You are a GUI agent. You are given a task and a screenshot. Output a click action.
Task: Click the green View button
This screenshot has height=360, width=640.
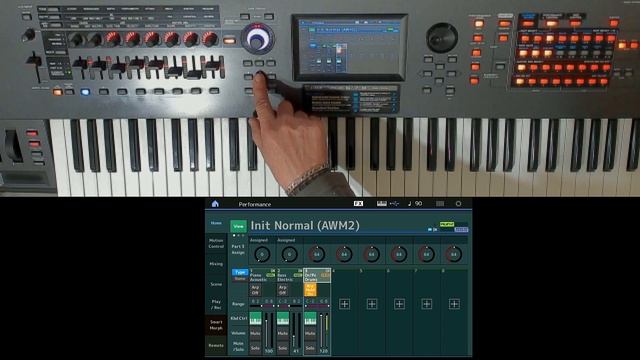(238, 226)
